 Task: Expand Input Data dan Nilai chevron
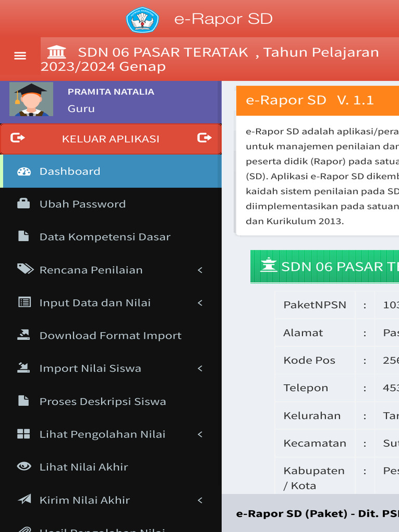point(200,303)
